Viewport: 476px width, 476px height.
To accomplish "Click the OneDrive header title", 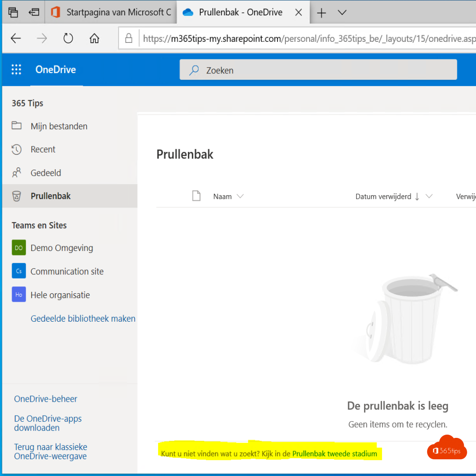I will (x=56, y=70).
